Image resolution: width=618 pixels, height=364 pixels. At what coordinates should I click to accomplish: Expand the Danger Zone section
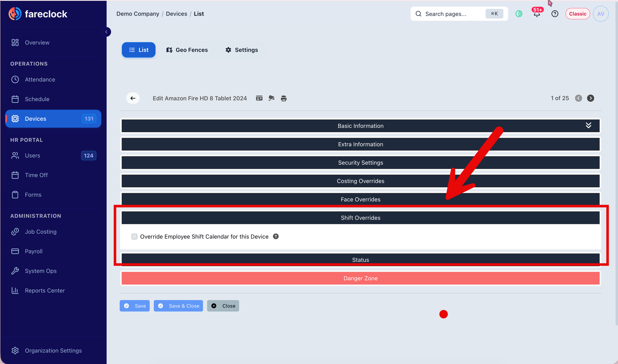click(x=360, y=278)
